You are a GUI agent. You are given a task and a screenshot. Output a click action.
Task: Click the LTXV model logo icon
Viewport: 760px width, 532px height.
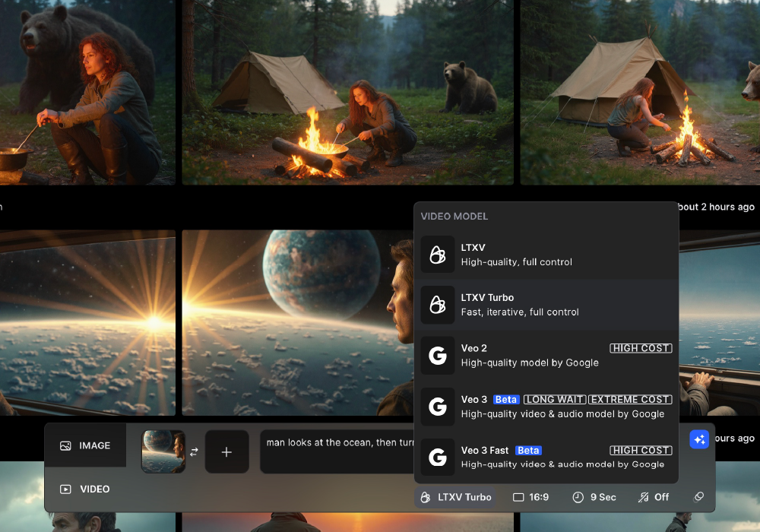click(x=437, y=255)
